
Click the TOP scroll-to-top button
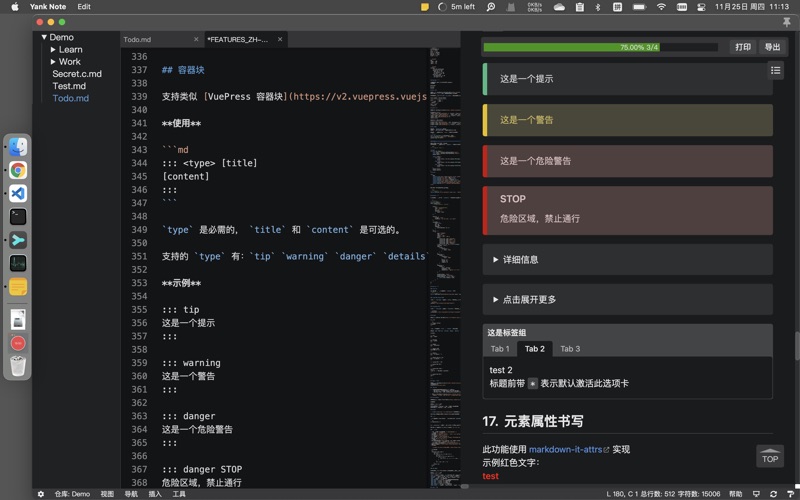point(769,456)
